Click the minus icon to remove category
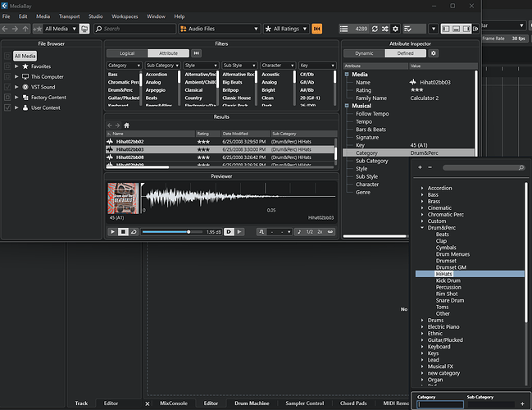This screenshot has height=410, width=532. coord(429,167)
